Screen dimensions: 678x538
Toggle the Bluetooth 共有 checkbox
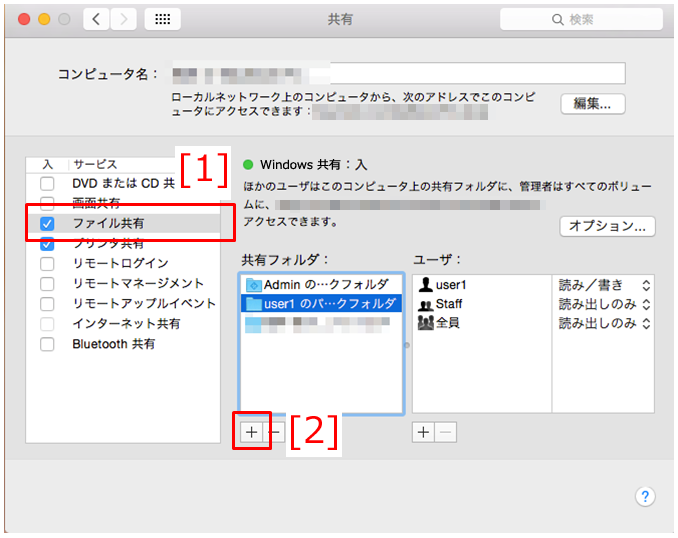47,344
